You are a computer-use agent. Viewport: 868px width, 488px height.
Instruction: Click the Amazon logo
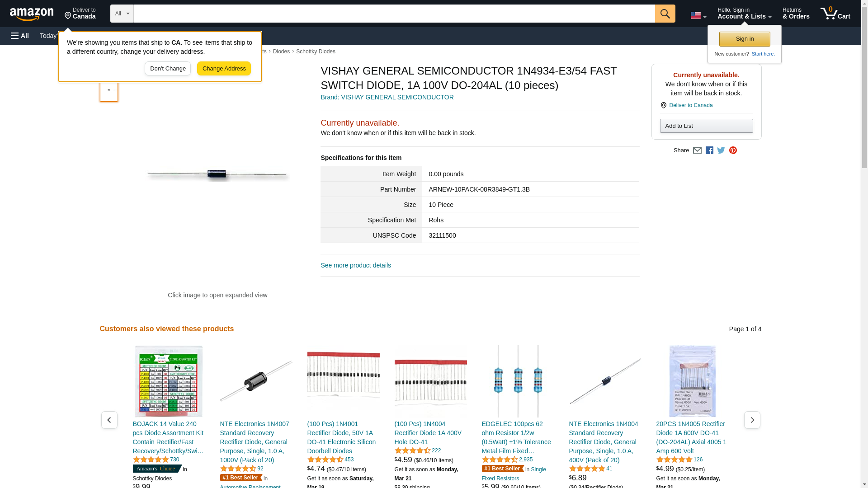click(32, 14)
